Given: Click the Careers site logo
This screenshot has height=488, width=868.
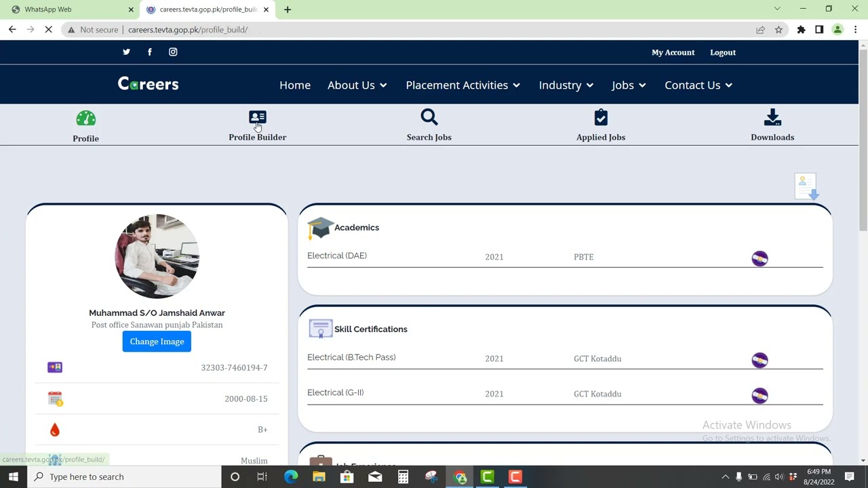Looking at the screenshot, I should click(149, 84).
